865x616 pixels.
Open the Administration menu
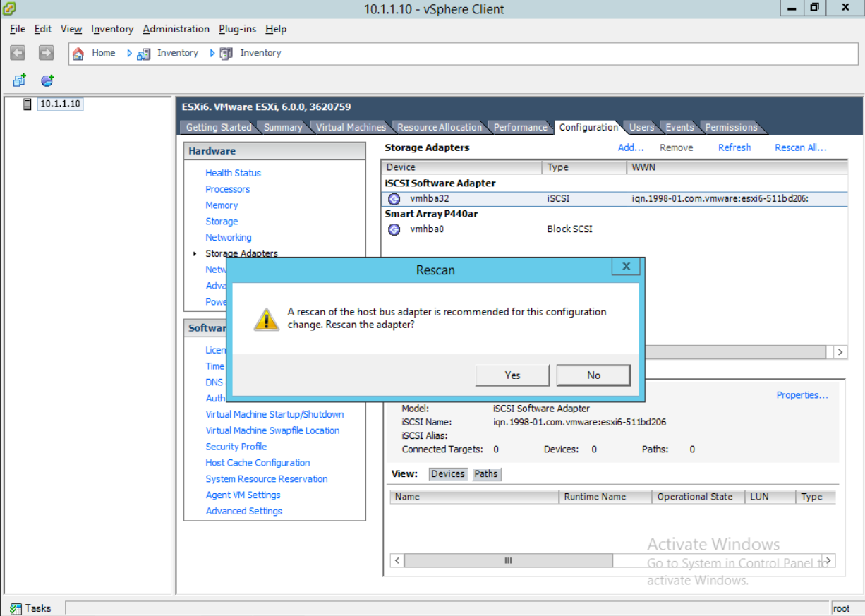[x=176, y=29]
